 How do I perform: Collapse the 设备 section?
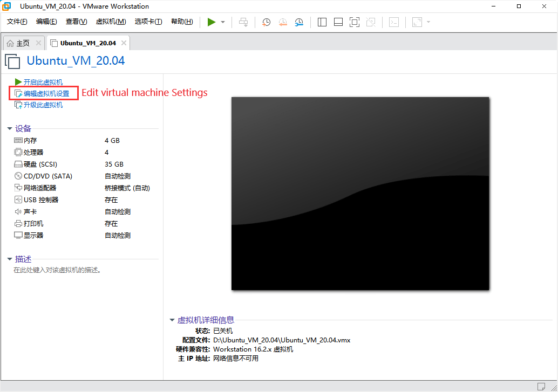[10, 128]
